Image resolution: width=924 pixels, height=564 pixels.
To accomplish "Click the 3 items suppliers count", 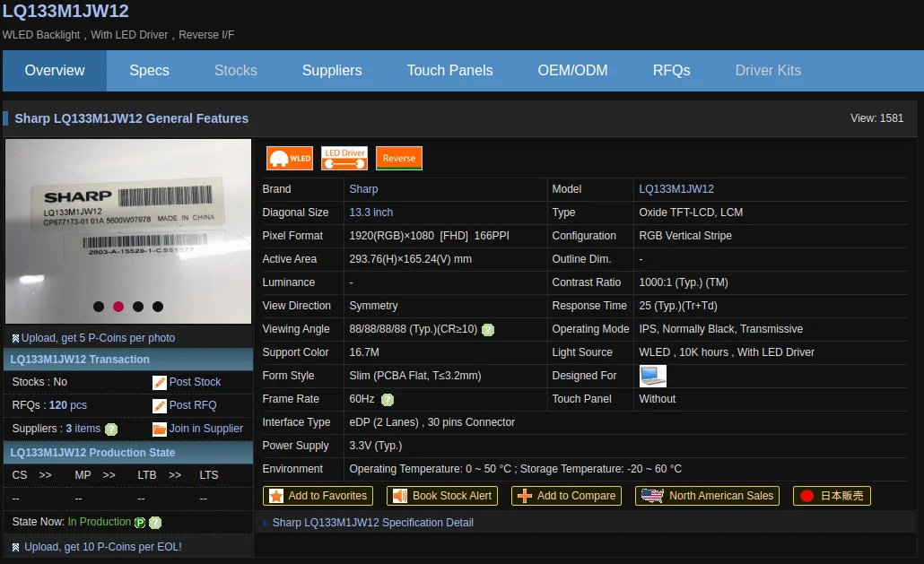I will (83, 430).
